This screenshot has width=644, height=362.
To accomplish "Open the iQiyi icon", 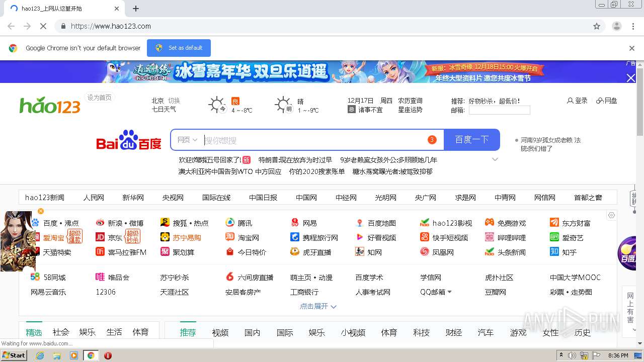I will (x=554, y=237).
